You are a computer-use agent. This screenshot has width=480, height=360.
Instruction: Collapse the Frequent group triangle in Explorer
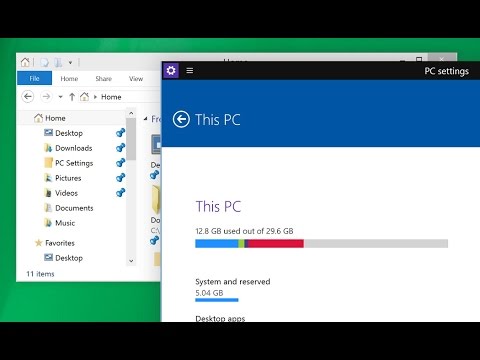[x=145, y=119]
